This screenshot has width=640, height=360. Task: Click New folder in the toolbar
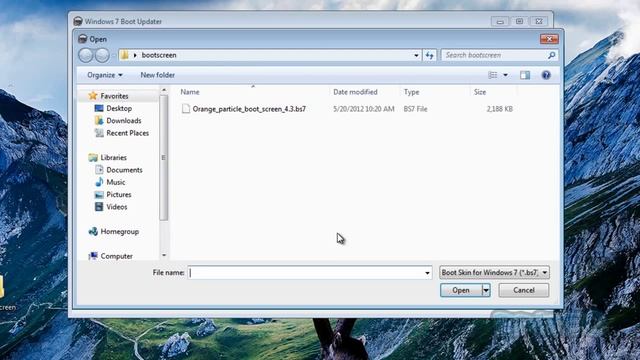point(158,75)
